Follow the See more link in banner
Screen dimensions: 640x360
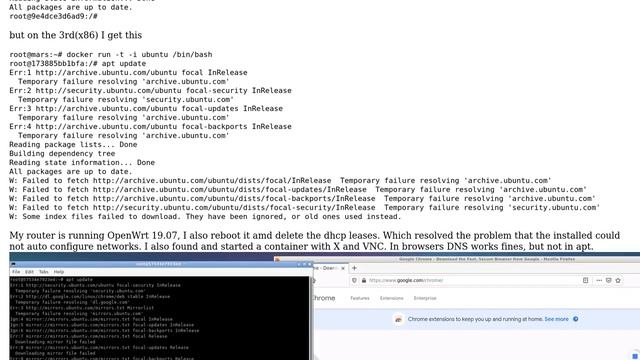(x=556, y=319)
